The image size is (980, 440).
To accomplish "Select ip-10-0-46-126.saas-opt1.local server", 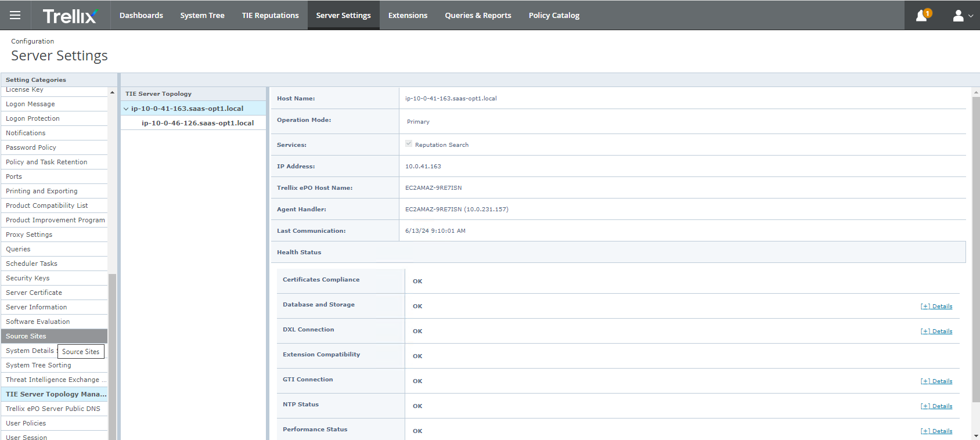I will coord(197,123).
